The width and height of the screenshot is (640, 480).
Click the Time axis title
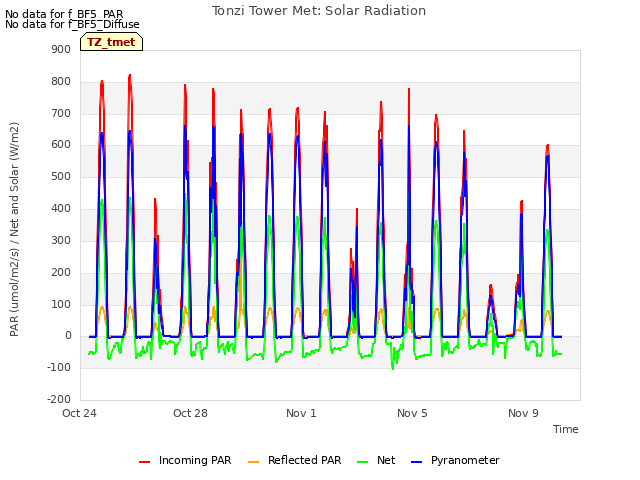[566, 429]
